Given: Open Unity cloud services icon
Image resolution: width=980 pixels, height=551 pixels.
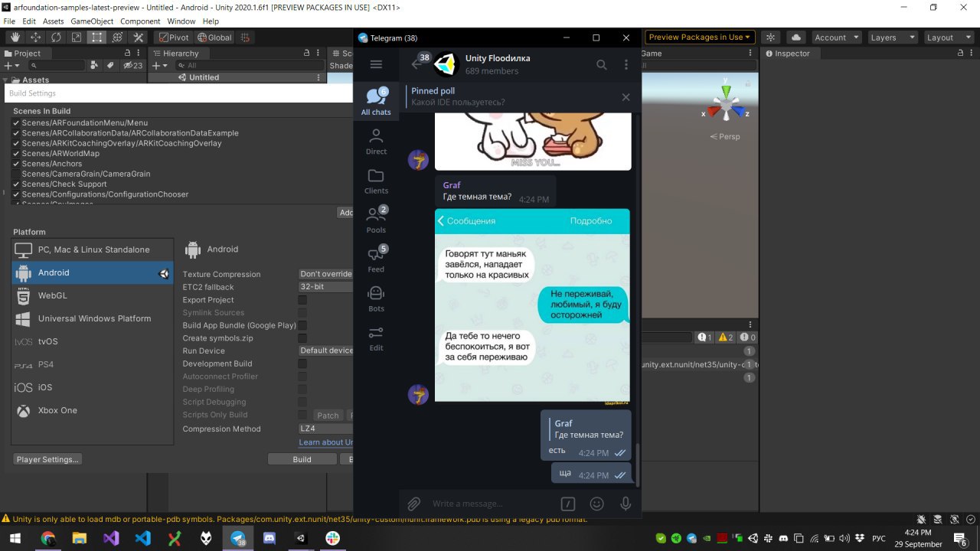Looking at the screenshot, I should pyautogui.click(x=796, y=37).
